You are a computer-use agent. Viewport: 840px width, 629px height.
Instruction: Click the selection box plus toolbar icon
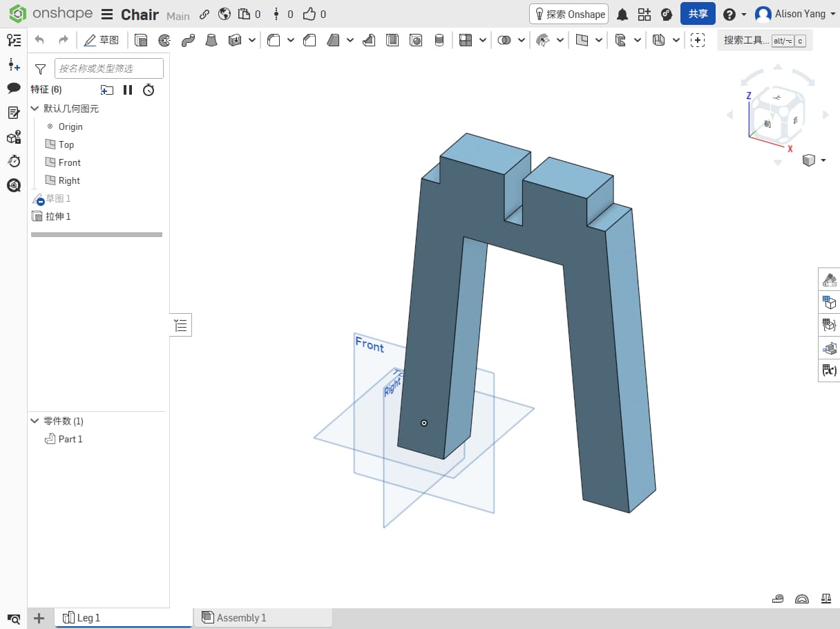698,40
